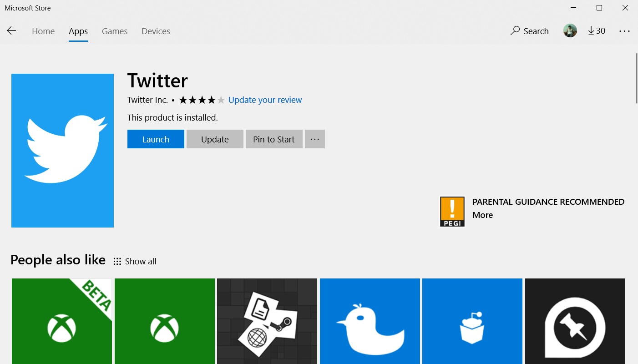Open the Games tab

coord(115,31)
